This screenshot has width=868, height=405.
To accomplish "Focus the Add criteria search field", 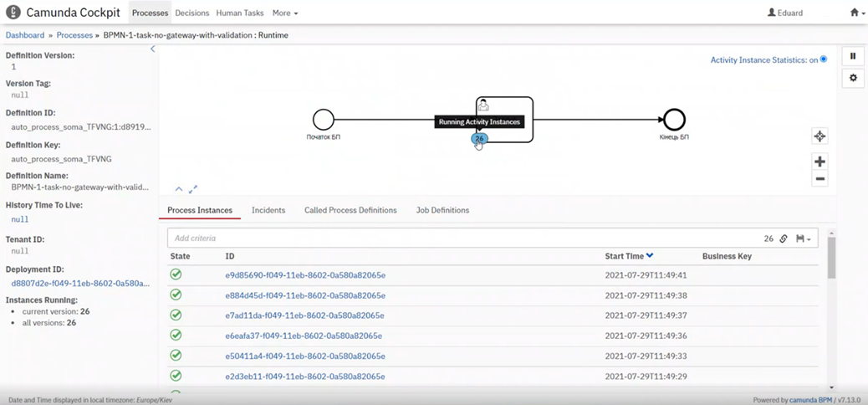I will pyautogui.click(x=465, y=238).
